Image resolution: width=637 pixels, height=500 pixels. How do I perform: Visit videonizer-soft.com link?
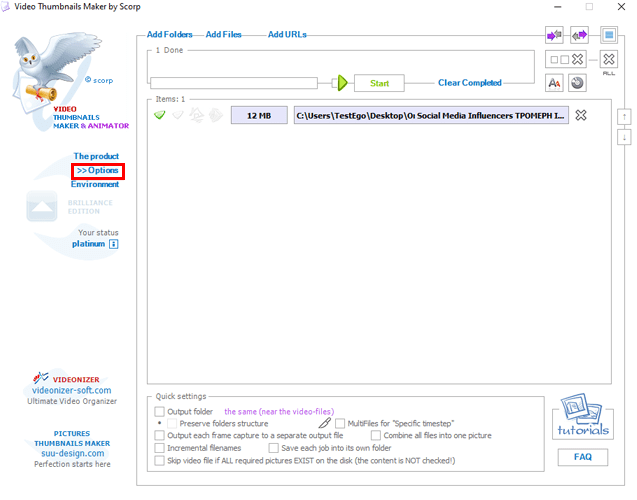pyautogui.click(x=72, y=390)
